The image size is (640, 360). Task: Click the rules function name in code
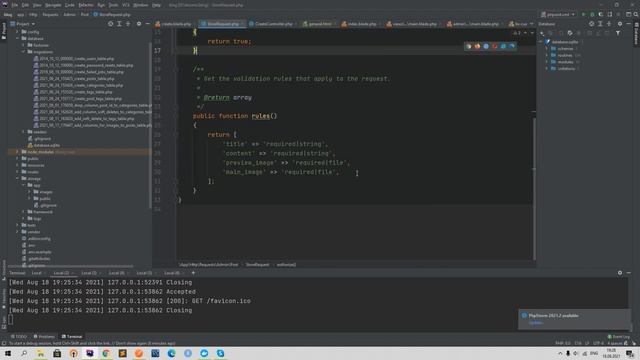pos(260,116)
